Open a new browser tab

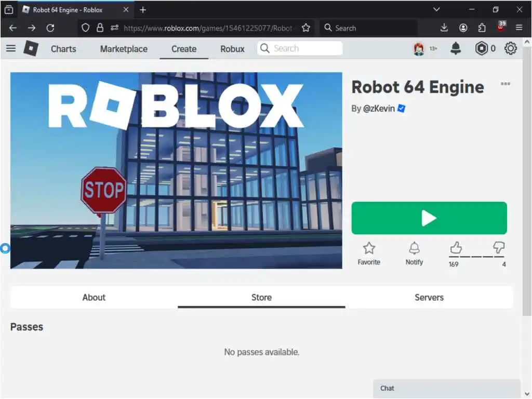click(143, 10)
